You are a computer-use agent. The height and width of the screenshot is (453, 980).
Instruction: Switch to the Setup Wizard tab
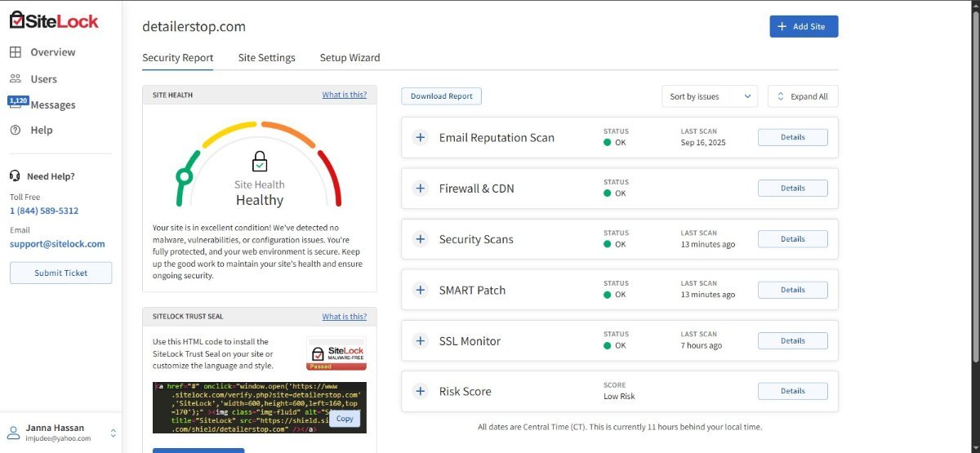[350, 58]
